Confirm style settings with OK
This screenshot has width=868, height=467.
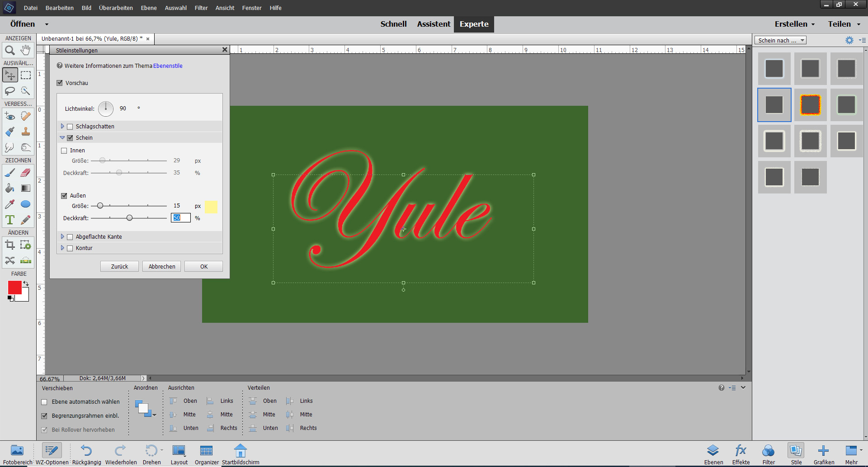click(204, 267)
